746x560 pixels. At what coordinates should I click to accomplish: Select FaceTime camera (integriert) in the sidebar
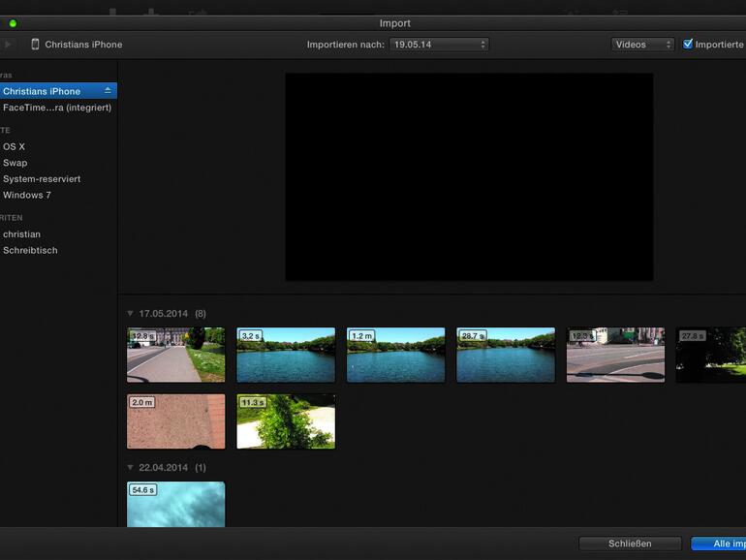point(57,108)
